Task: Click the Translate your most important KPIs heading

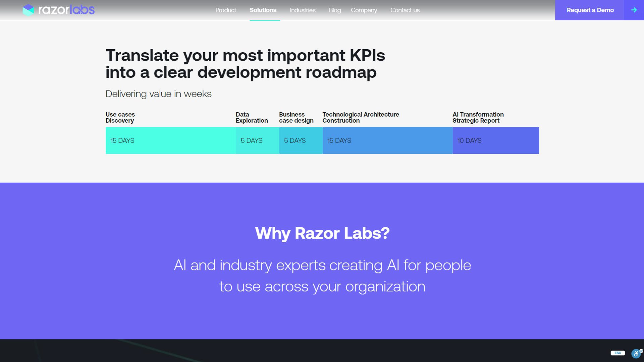Action: click(245, 64)
